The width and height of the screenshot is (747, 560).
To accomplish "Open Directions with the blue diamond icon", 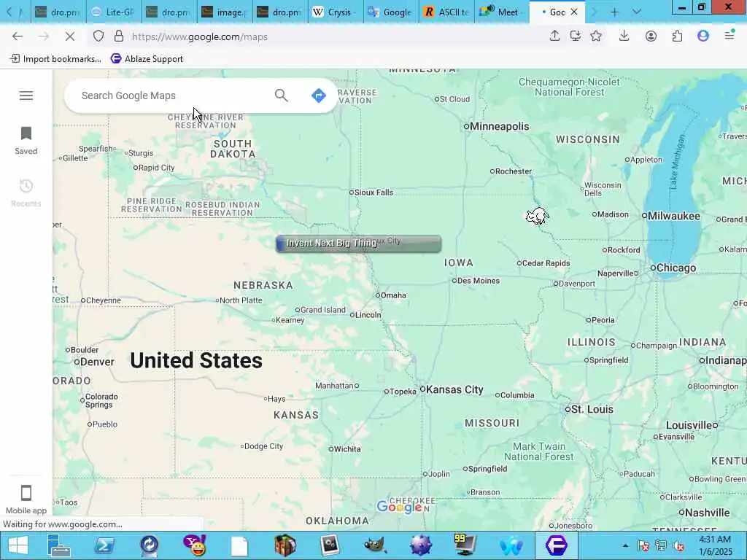I will [x=318, y=96].
